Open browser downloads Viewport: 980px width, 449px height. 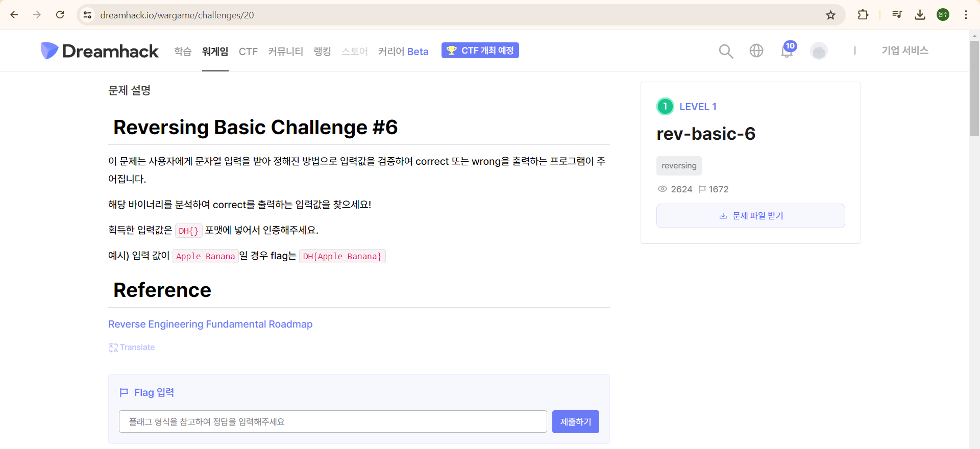click(920, 15)
